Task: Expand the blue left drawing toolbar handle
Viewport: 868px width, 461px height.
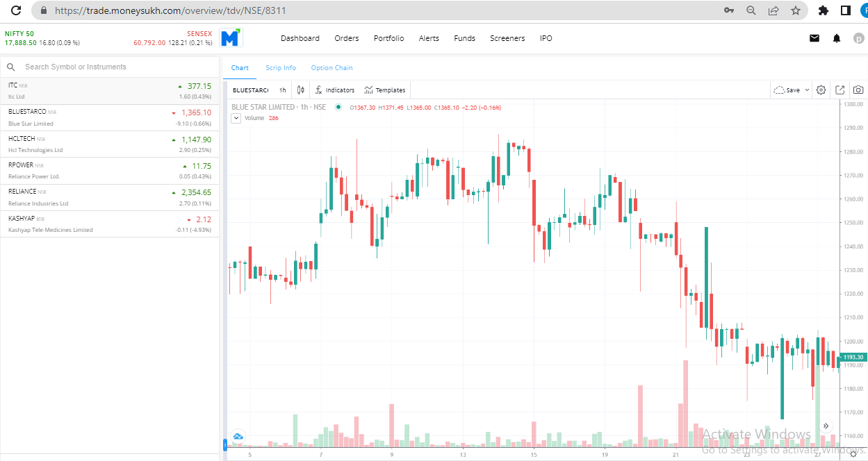Action: pos(224,444)
